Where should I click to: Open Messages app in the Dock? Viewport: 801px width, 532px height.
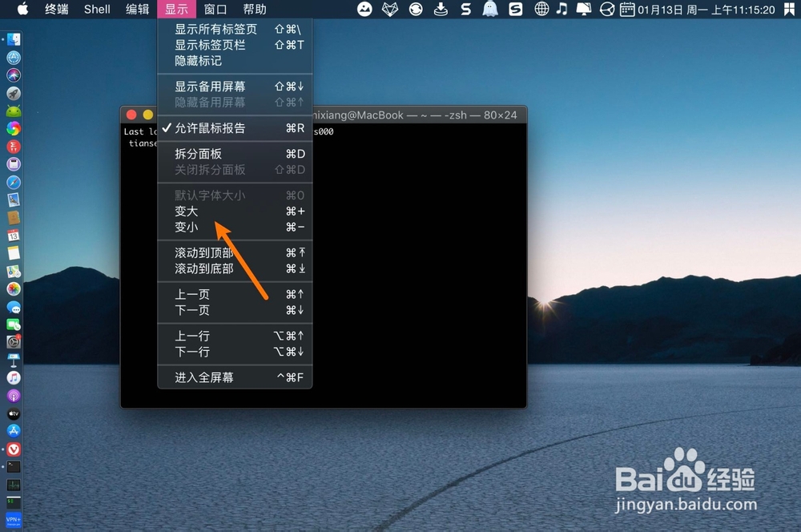coord(14,307)
